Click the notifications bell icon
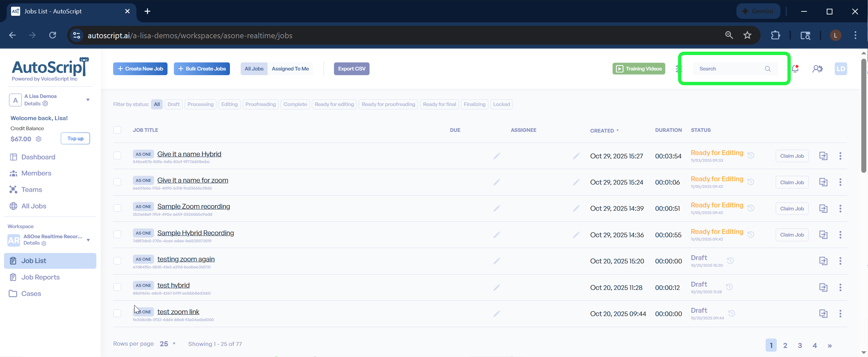Image resolution: width=868 pixels, height=357 pixels. (795, 69)
